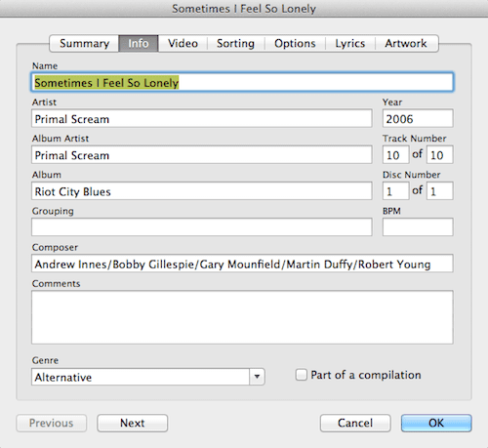Open the Video tab
The width and height of the screenshot is (488, 448).
tap(183, 43)
